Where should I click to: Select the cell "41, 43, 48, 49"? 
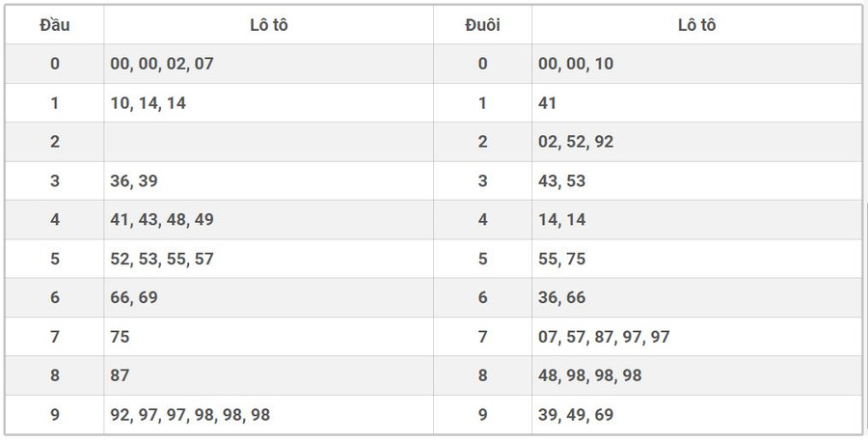click(162, 220)
